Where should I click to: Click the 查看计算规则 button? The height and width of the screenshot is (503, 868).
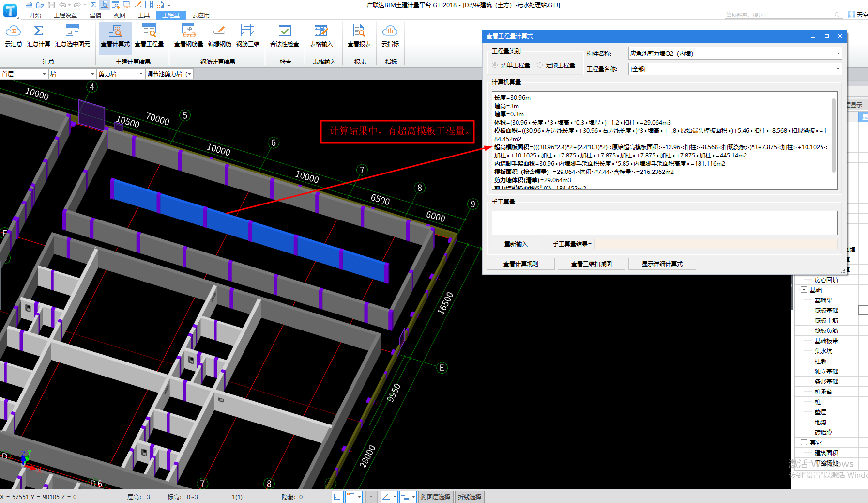click(x=521, y=264)
